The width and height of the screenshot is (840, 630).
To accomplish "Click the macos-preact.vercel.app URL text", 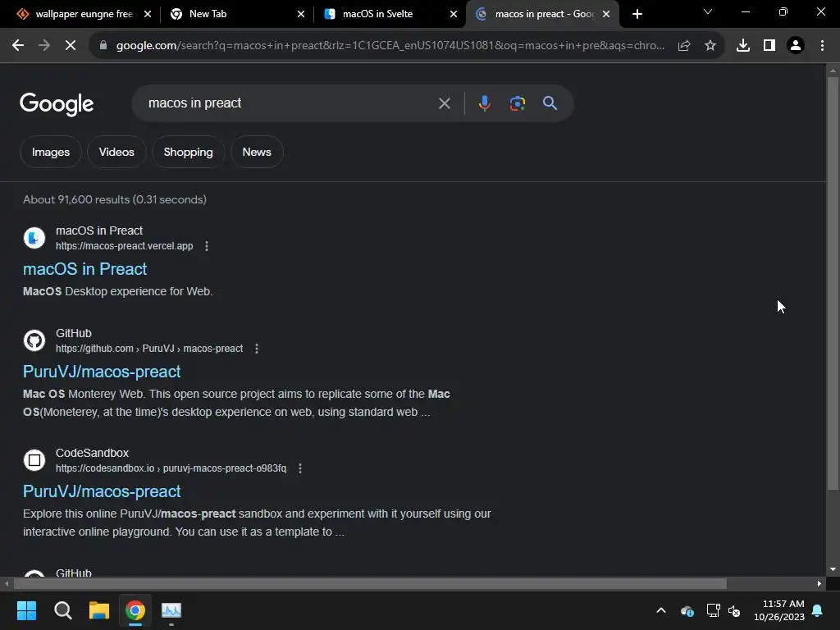I will point(125,246).
